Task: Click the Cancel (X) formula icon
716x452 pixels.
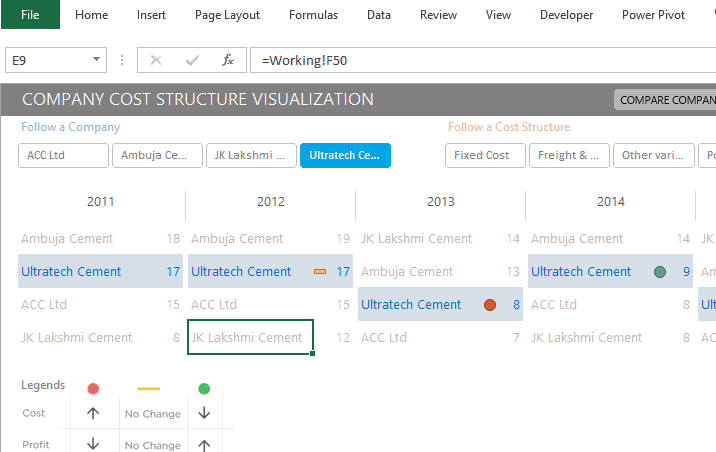Action: click(x=156, y=60)
